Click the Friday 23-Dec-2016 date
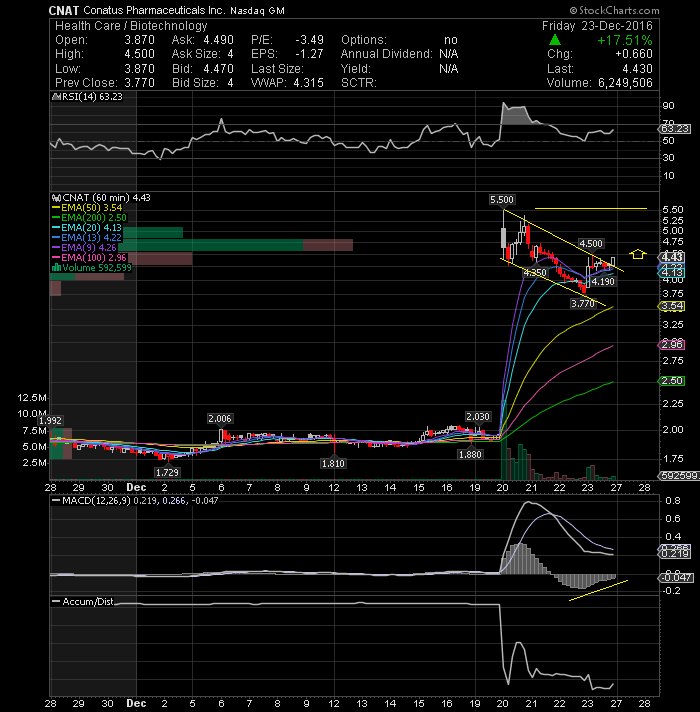Image resolution: width=700 pixels, height=712 pixels. click(597, 26)
